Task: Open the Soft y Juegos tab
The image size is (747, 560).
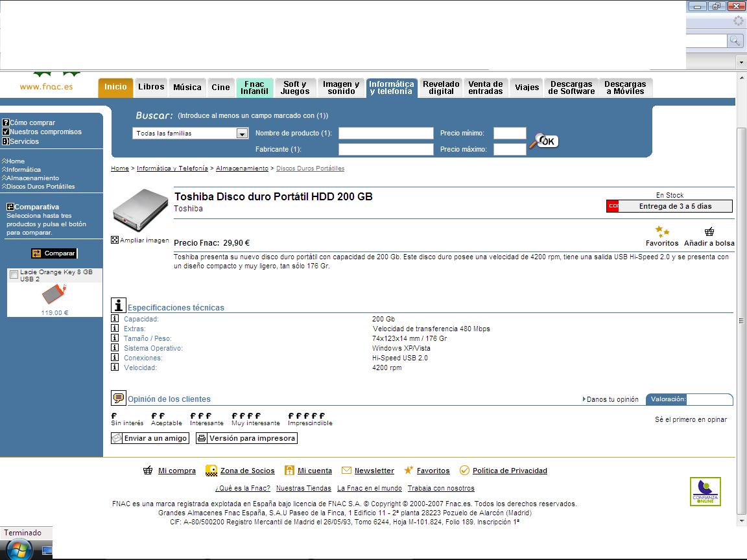Action: 295,87
